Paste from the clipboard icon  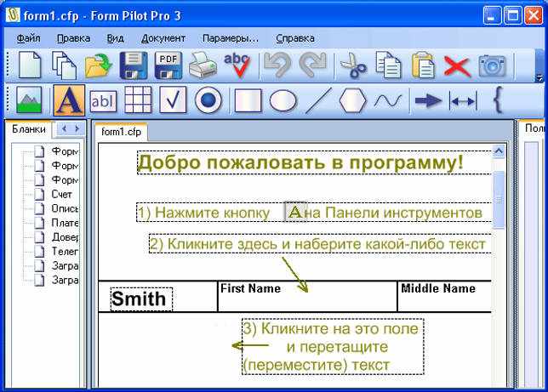pos(423,65)
